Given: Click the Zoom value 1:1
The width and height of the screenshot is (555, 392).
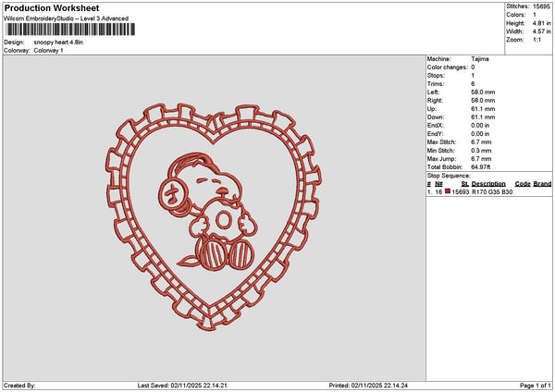Looking at the screenshot, I should point(536,40).
